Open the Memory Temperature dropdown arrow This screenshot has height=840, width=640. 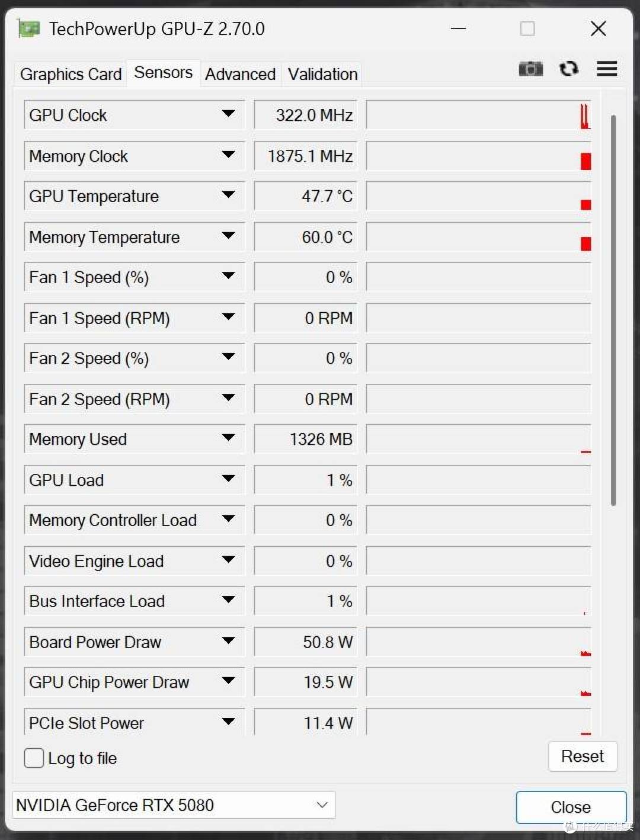(x=228, y=236)
